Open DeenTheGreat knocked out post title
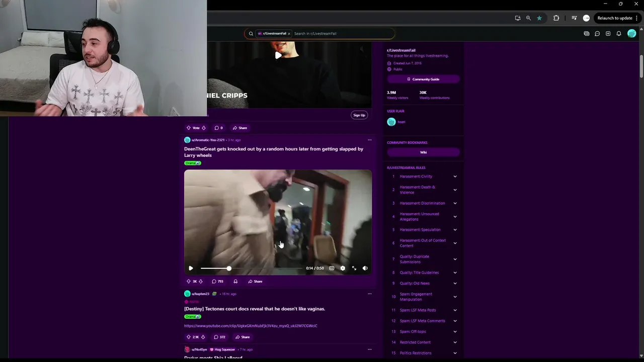This screenshot has width=644, height=362. (274, 152)
